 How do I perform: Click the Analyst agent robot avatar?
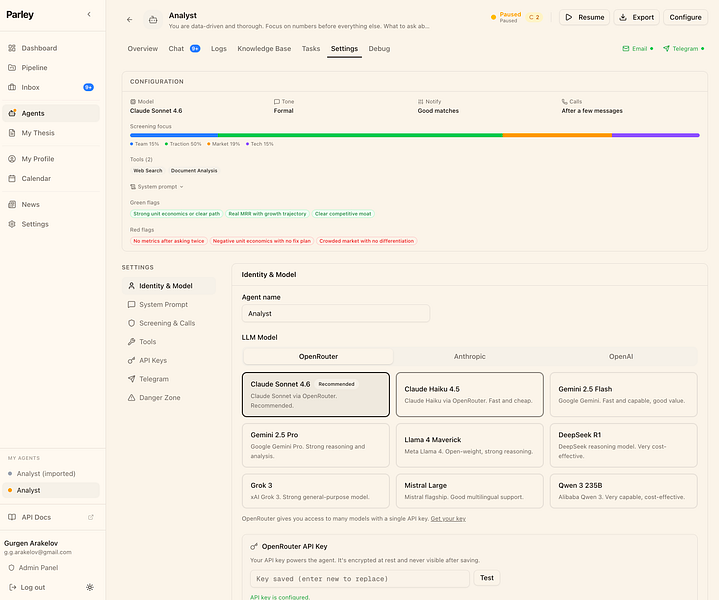pos(153,20)
